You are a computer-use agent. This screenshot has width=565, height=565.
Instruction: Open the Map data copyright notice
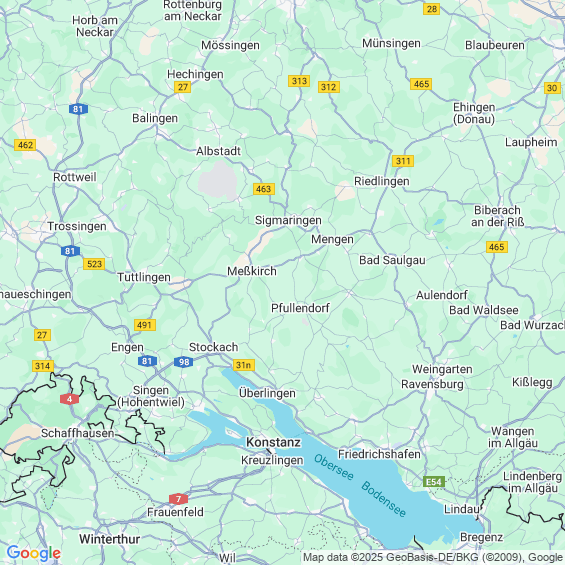(433, 557)
